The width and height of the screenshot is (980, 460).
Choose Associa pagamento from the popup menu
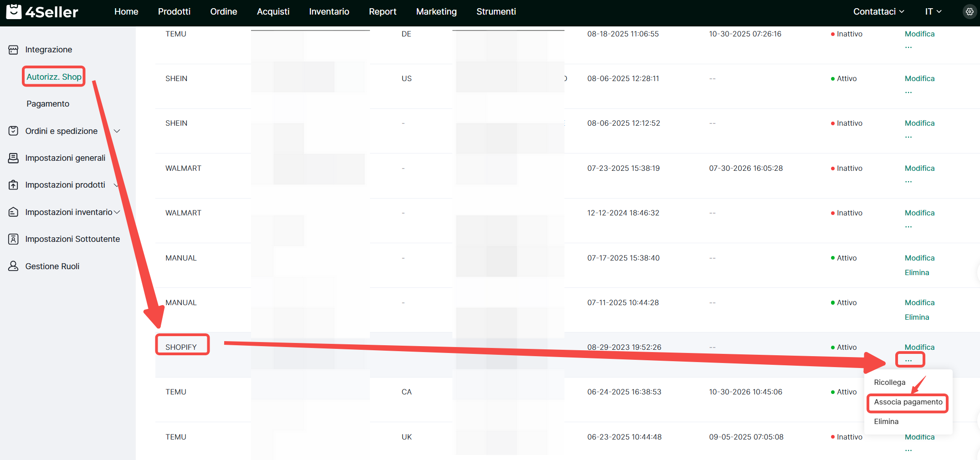pyautogui.click(x=908, y=402)
